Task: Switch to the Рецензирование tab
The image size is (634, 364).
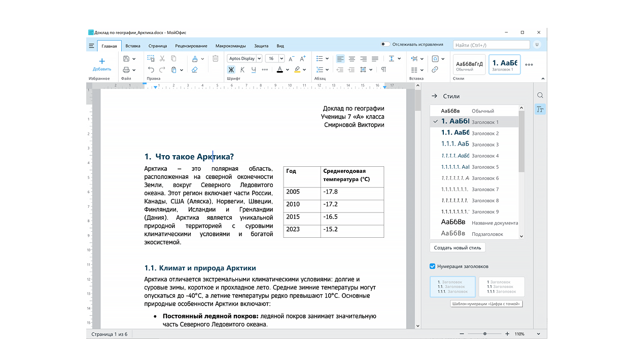Action: (x=191, y=46)
